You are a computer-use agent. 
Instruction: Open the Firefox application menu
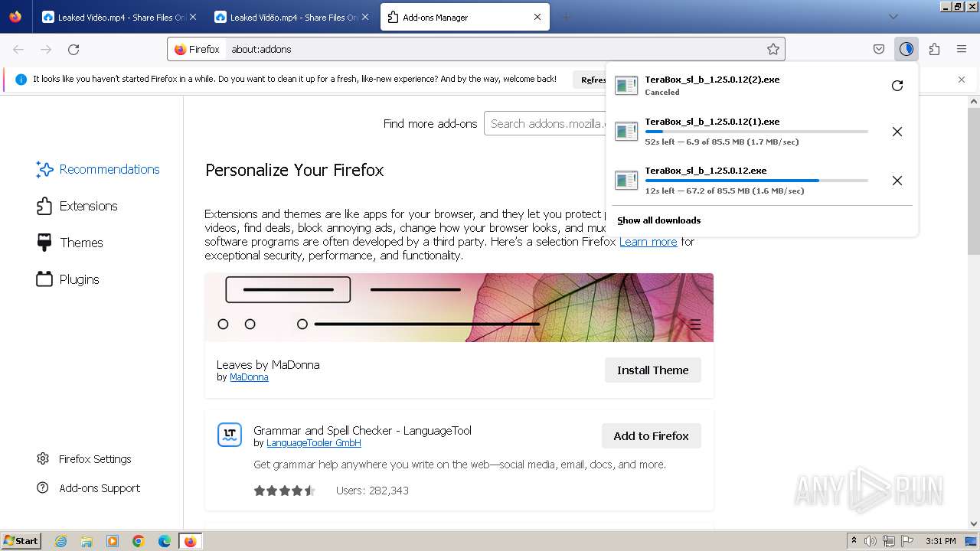tap(962, 49)
